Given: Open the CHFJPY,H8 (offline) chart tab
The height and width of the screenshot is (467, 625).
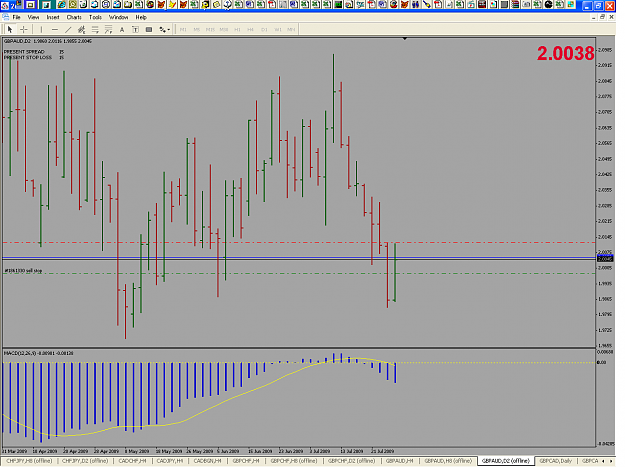Looking at the screenshot, I should 29,461.
